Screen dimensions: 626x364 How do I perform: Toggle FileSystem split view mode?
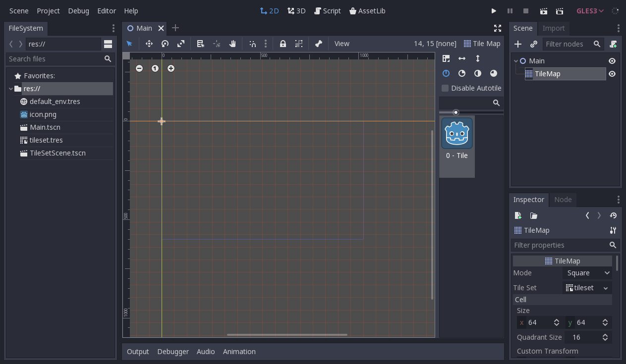point(108,44)
